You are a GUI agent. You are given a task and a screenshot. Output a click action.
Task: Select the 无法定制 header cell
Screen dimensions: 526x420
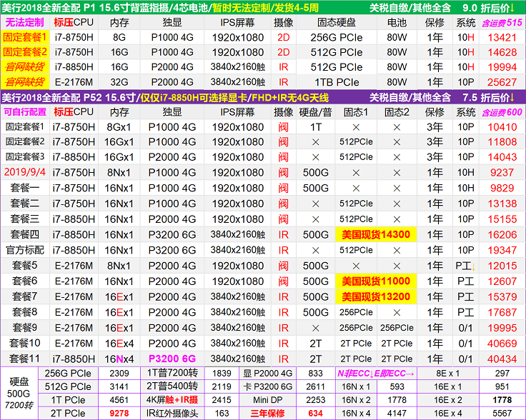pyautogui.click(x=25, y=22)
